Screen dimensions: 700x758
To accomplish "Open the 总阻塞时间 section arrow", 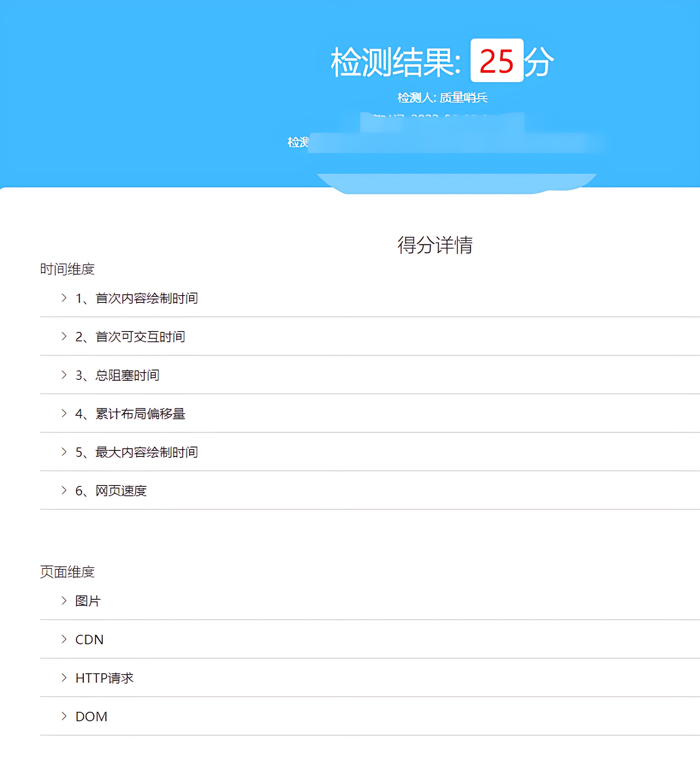I will (x=63, y=375).
